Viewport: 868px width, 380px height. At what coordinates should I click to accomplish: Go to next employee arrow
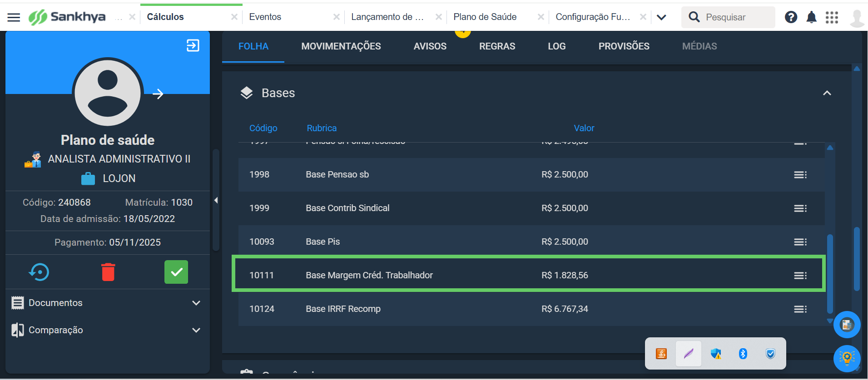click(x=158, y=94)
